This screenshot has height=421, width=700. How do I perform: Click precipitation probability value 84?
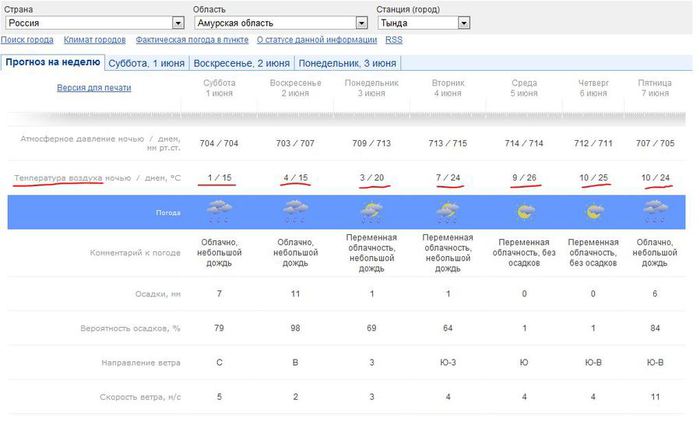pos(655,328)
